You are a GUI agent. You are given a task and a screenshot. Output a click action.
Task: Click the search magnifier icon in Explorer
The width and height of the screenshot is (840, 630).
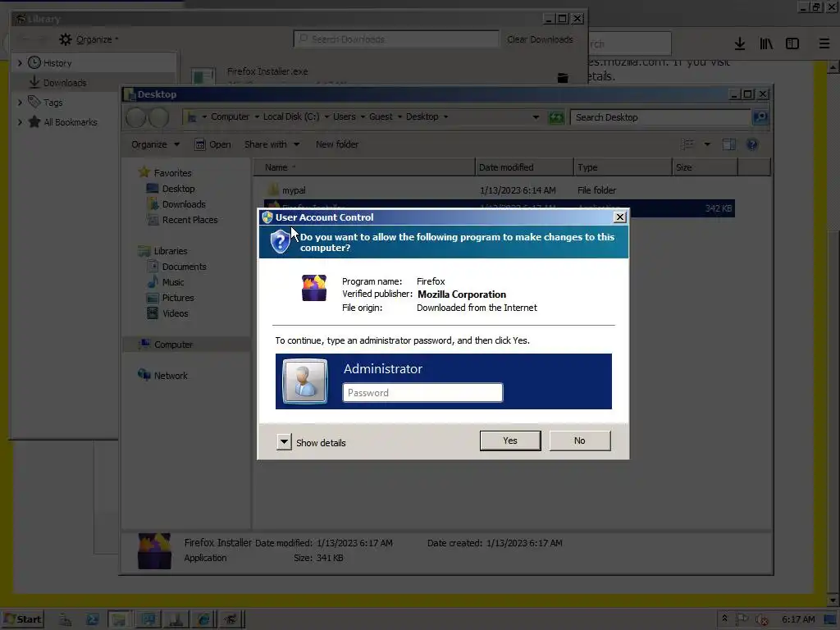760,117
